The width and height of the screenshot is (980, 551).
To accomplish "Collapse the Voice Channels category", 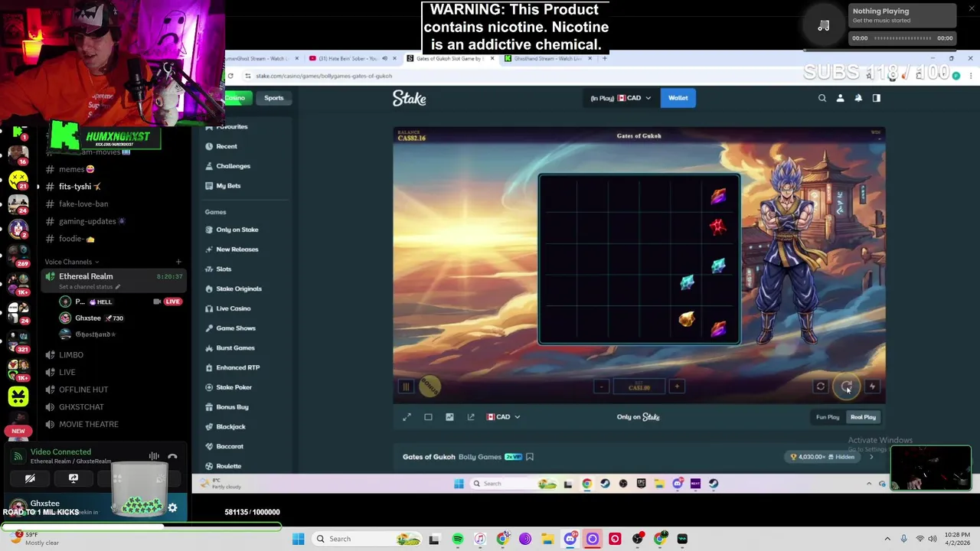I will [71, 262].
